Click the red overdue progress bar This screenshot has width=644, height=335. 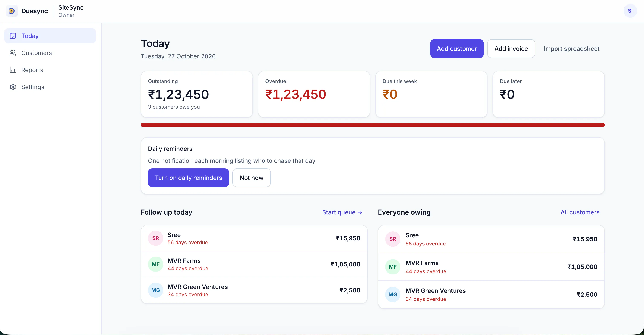(x=373, y=125)
